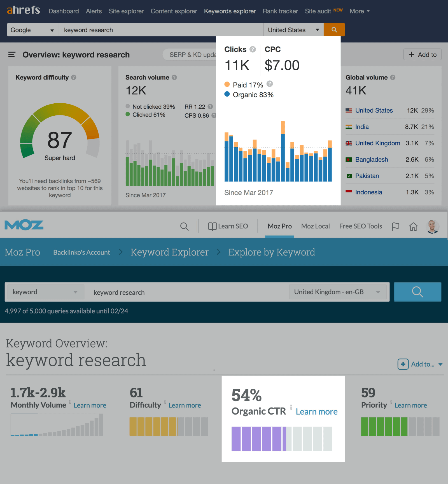This screenshot has width=448, height=484.
Task: Open the Moz keyword type dropdown
Action: 46,292
